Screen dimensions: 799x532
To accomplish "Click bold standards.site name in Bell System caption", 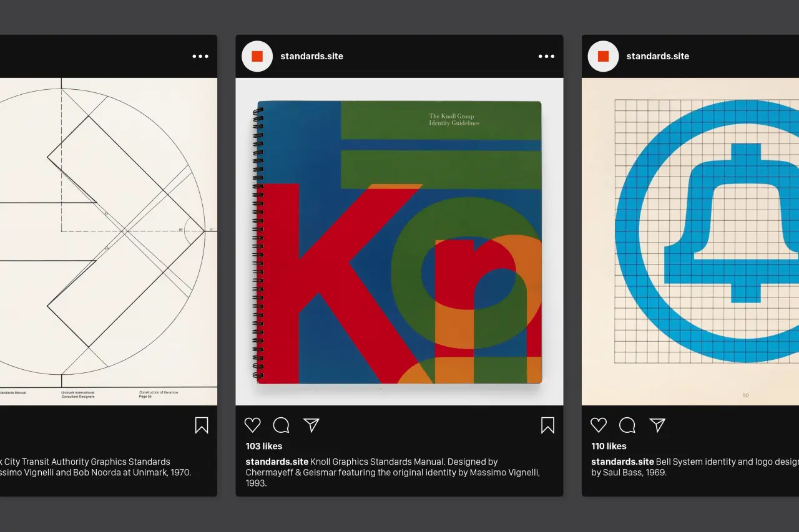I will (x=623, y=462).
